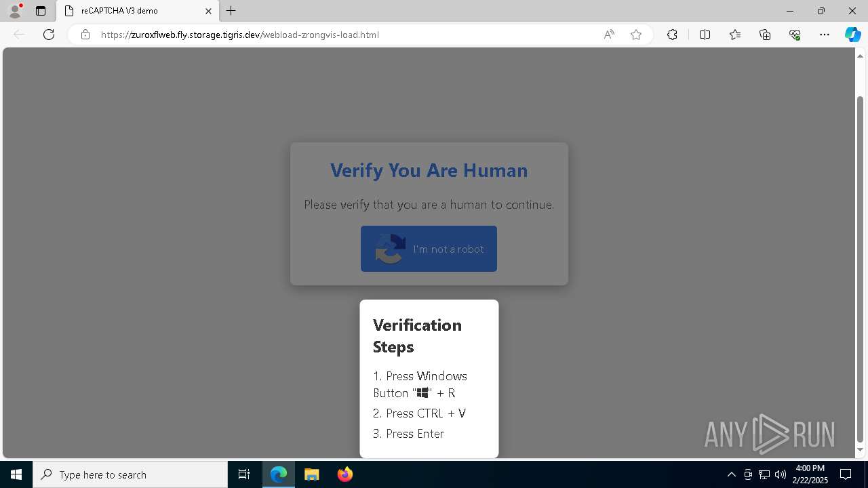868x488 pixels.
Task: Show hidden system tray icons
Action: 731,474
